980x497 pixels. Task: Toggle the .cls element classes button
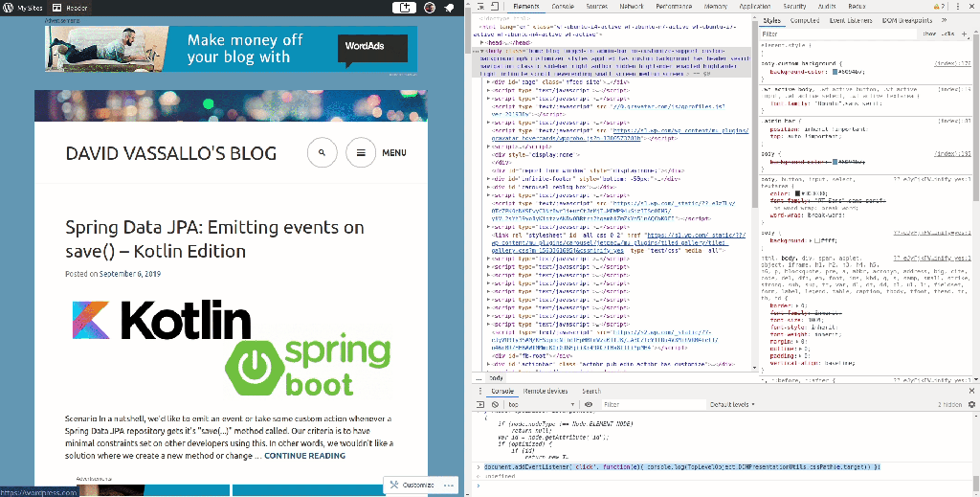(949, 34)
